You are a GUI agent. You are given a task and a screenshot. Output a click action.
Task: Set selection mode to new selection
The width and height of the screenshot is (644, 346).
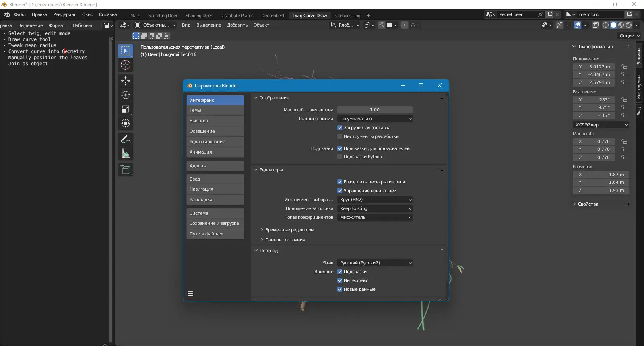tap(136, 36)
